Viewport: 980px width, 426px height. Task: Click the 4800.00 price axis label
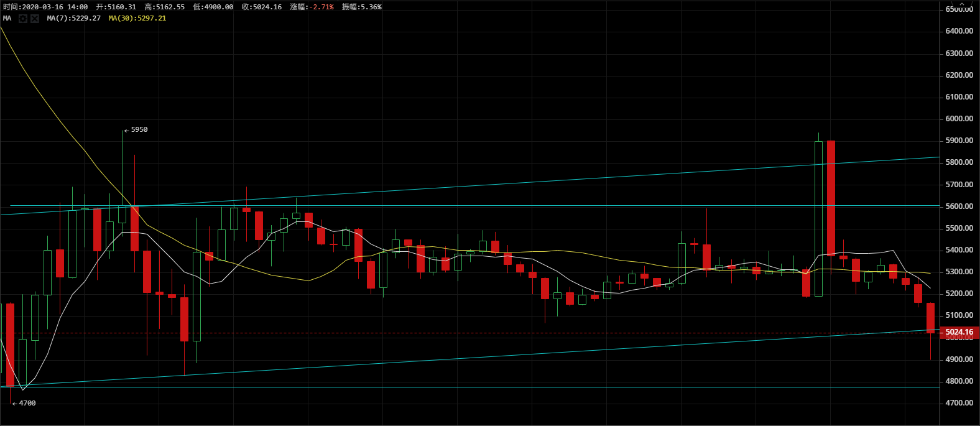pos(959,381)
